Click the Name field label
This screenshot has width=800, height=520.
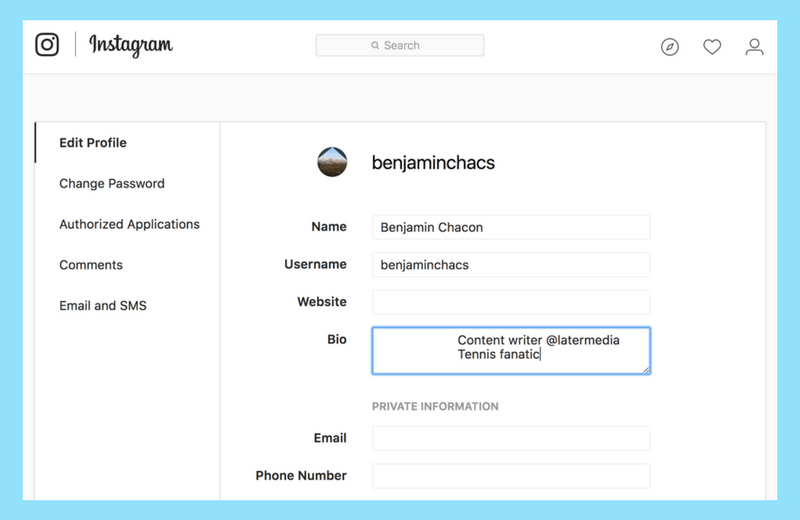[x=329, y=227]
